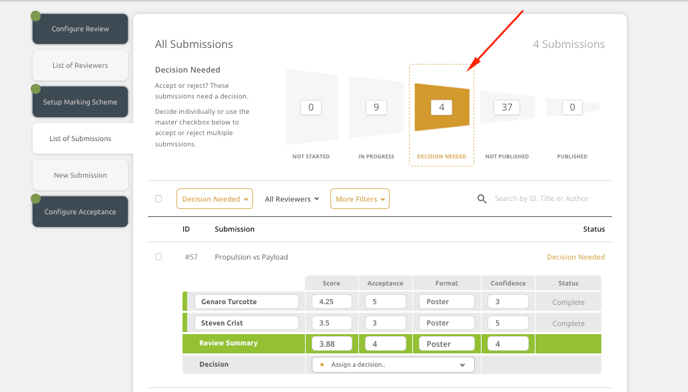Open the Propulsion vs Payload submission
Viewport: 688px width, 392px height.
point(251,257)
